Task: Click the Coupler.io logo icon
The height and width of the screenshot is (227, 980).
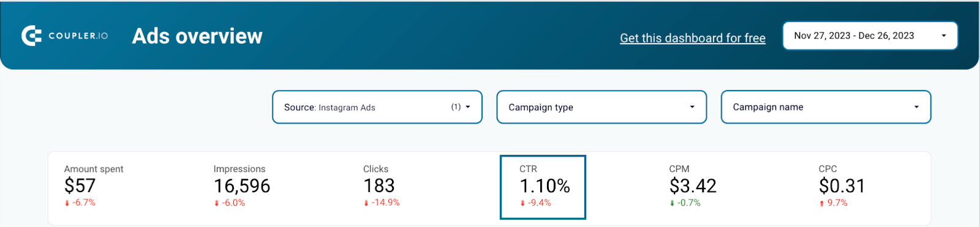Action: 31,36
